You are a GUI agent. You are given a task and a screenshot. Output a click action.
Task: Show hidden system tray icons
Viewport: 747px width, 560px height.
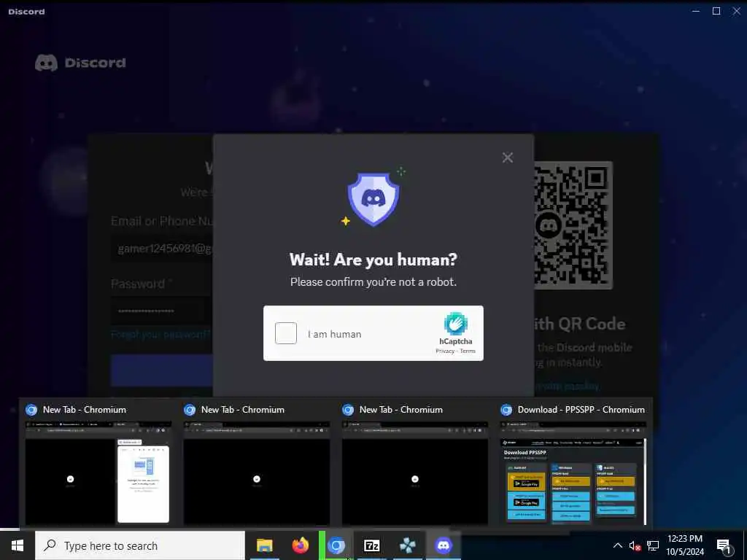(617, 545)
